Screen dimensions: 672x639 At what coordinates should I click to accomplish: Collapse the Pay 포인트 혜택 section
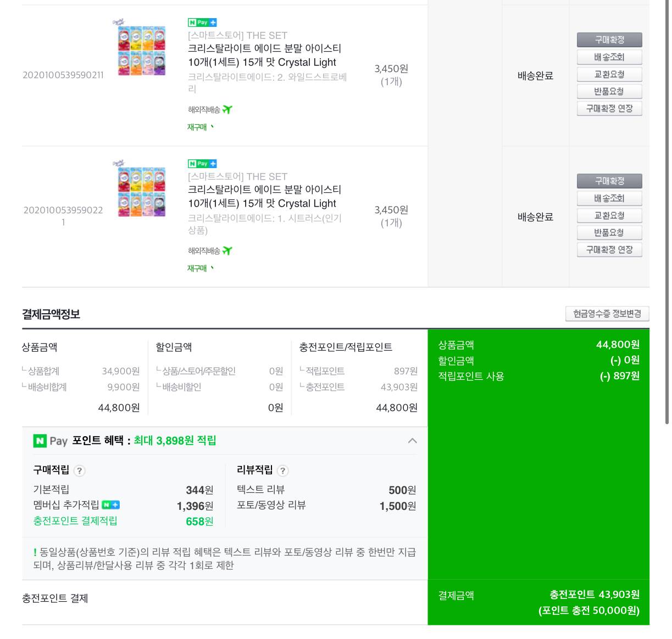pyautogui.click(x=412, y=441)
